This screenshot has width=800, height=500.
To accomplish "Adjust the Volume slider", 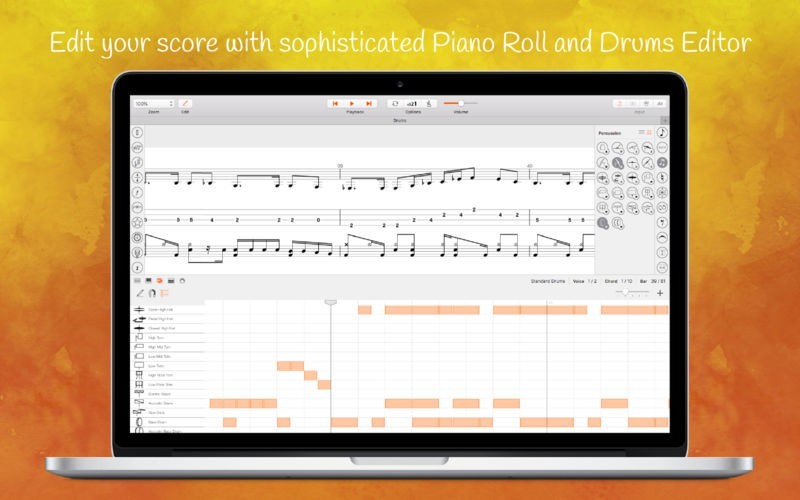I will pos(460,103).
